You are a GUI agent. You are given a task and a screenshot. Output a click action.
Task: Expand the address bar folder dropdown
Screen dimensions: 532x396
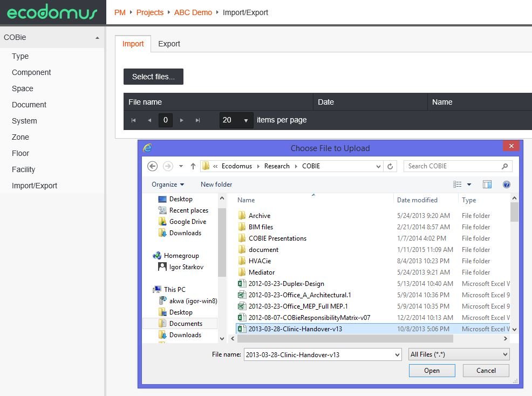click(x=379, y=166)
